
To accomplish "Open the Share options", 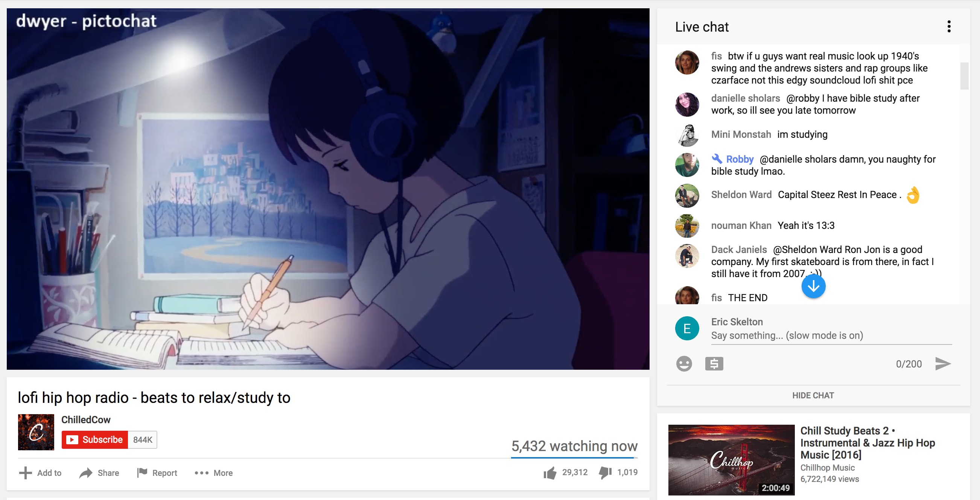I will coord(99,473).
